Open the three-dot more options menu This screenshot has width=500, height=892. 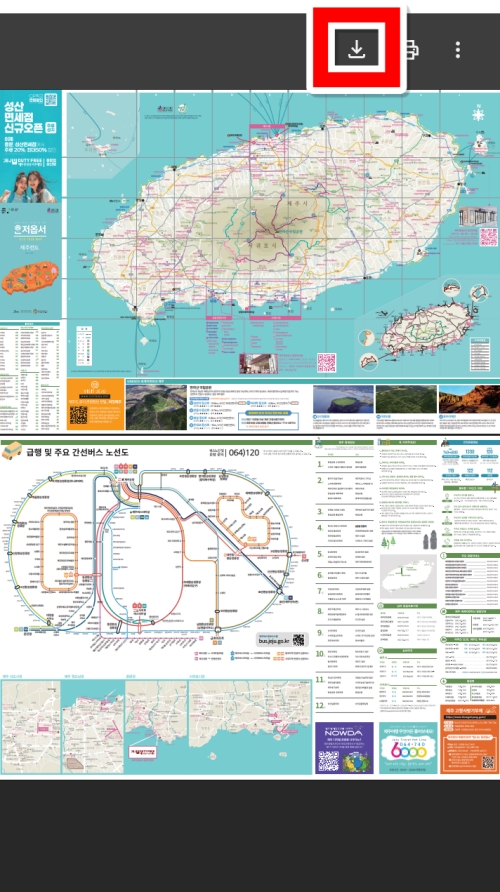(x=458, y=49)
